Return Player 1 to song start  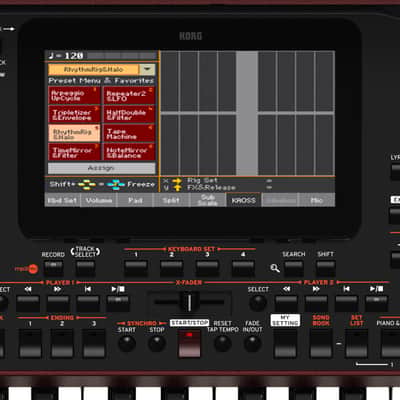point(88,303)
